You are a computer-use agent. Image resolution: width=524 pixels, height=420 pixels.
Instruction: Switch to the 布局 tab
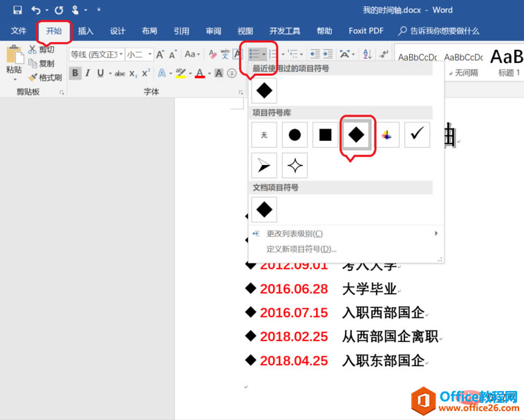149,31
